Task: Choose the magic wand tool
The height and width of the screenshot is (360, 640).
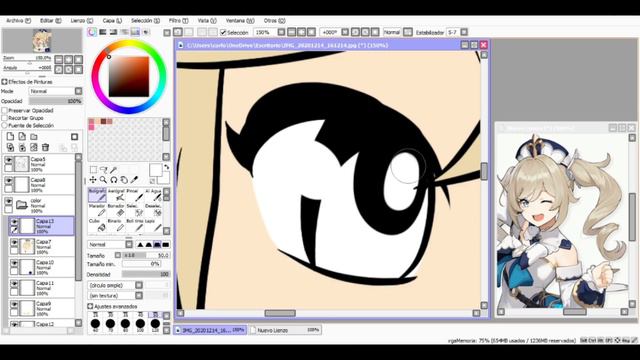Action: (114, 169)
